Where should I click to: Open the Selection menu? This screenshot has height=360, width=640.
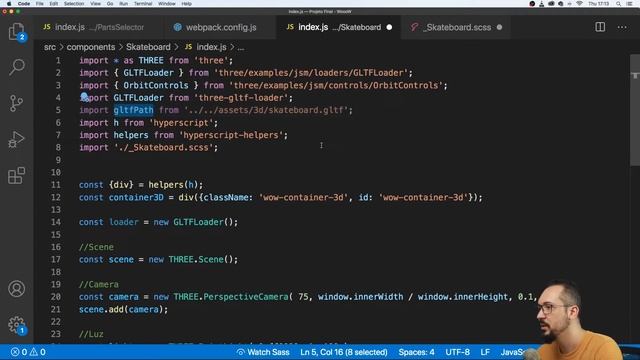pos(74,4)
